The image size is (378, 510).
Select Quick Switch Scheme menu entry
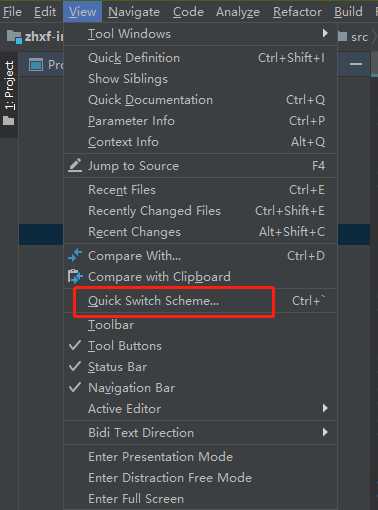click(200, 301)
